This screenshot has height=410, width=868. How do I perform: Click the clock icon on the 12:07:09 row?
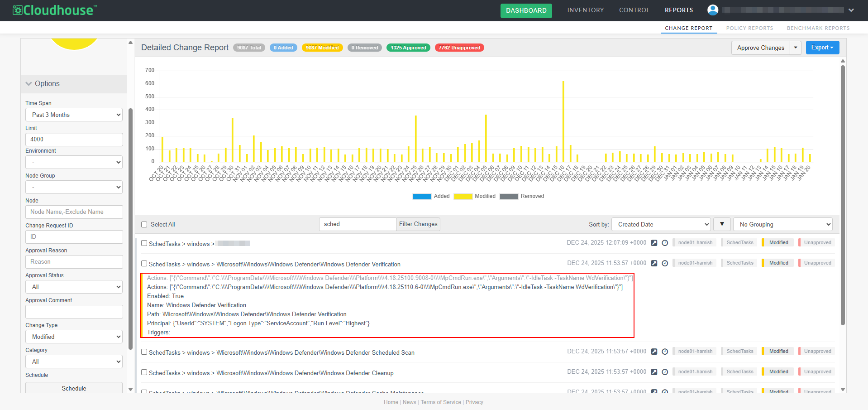click(x=665, y=243)
